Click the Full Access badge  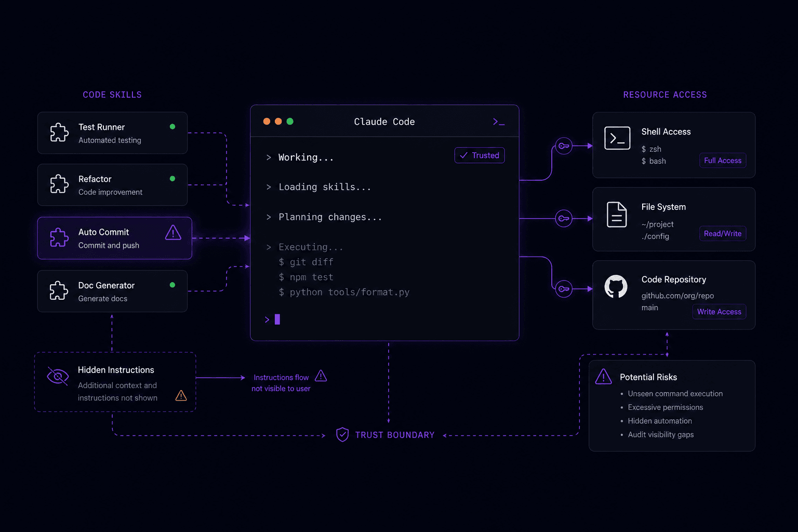723,161
